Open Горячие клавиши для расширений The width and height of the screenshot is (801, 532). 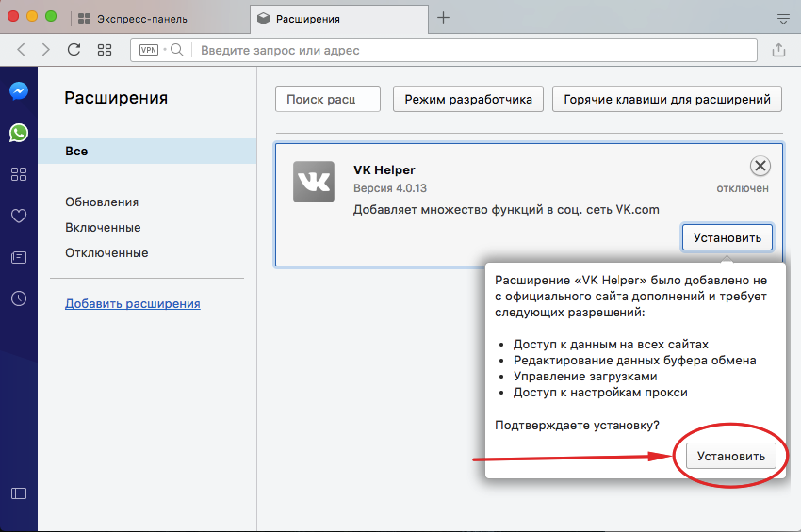[x=666, y=99]
